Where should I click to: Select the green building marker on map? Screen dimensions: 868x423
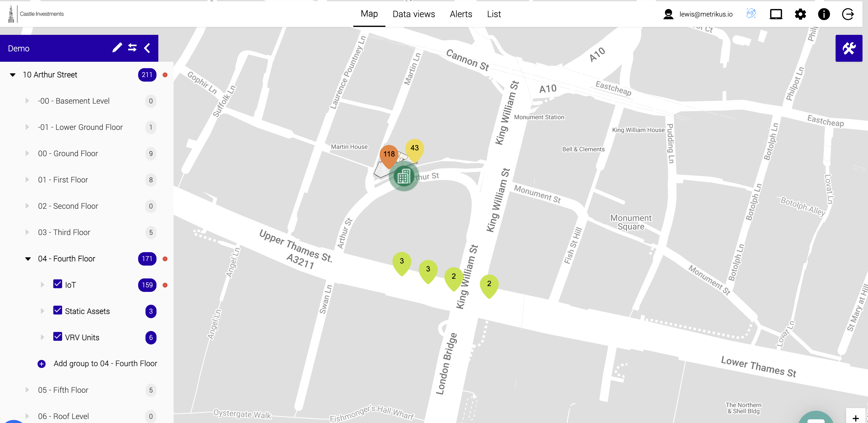pos(404,176)
